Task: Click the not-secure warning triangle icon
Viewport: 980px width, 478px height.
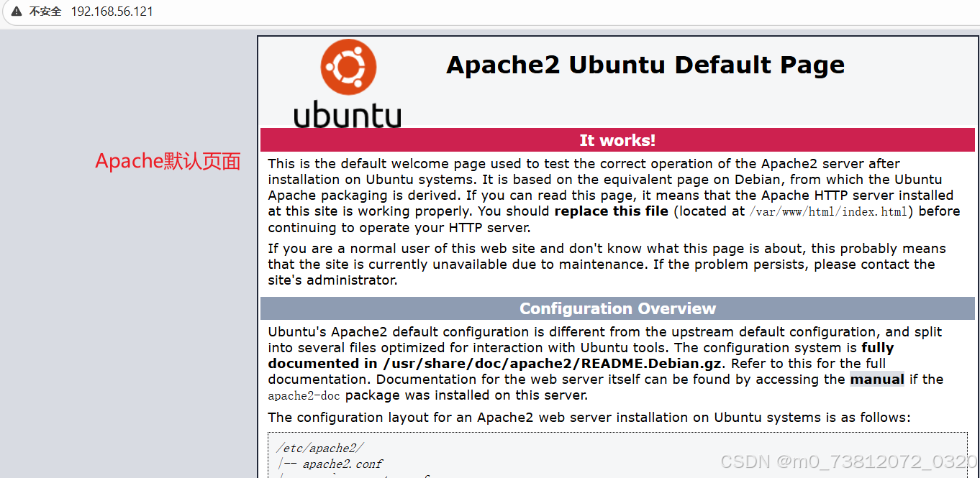Action: pyautogui.click(x=17, y=12)
